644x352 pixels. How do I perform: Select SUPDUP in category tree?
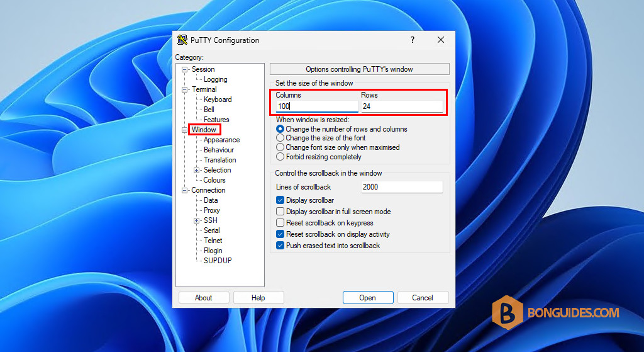click(218, 261)
